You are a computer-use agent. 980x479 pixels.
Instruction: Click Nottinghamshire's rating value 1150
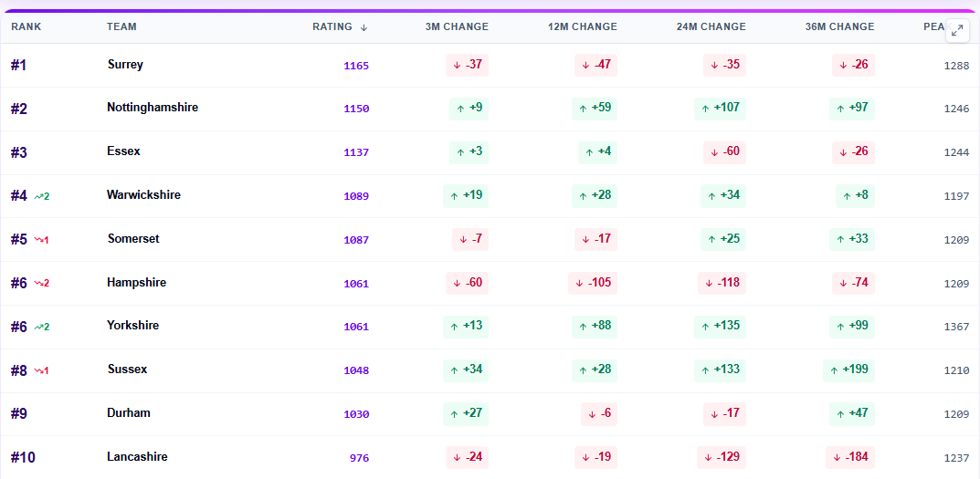[356, 109]
